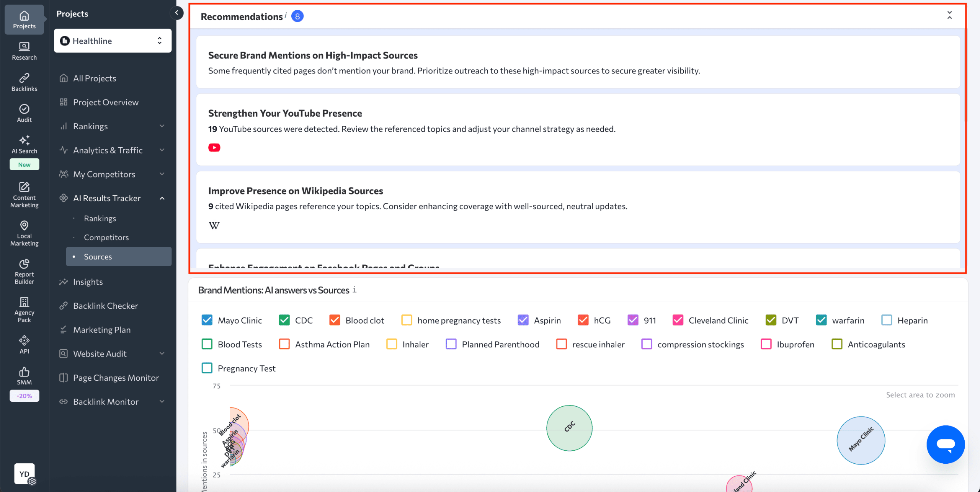Open the Backlinks tool from the sidebar
Screen dimensions: 980x492
24,82
